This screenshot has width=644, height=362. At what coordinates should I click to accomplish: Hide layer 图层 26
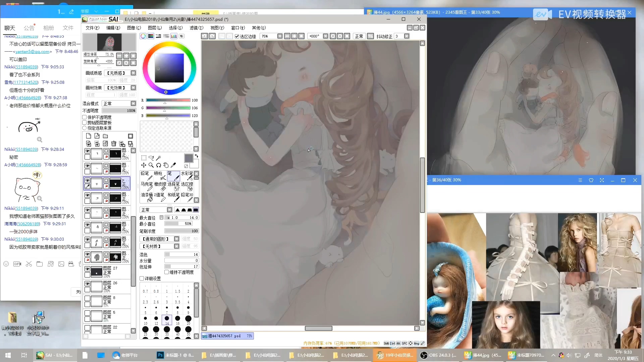[x=87, y=284]
